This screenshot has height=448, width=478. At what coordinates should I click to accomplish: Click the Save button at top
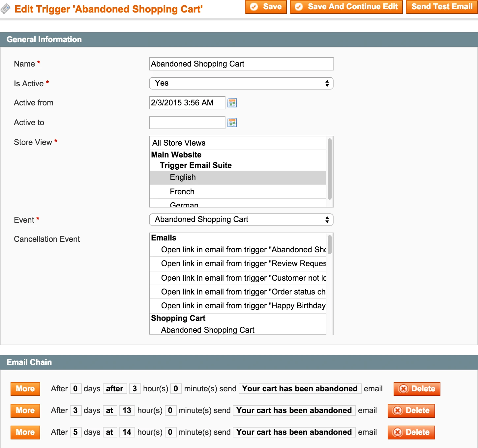tap(266, 7)
